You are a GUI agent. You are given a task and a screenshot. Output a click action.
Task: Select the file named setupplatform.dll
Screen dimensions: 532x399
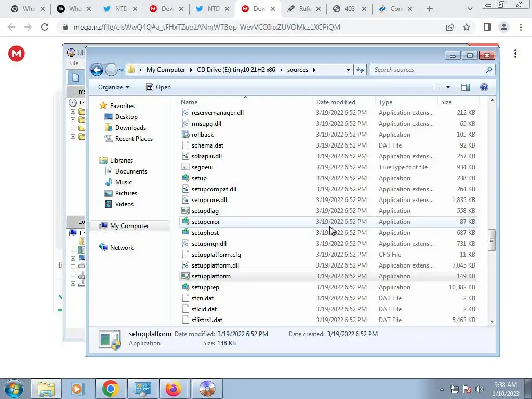tap(215, 265)
